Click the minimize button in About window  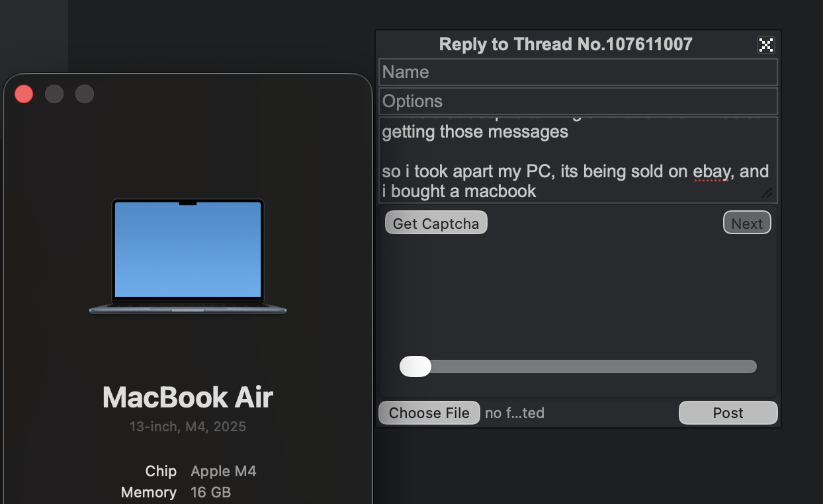click(54, 94)
